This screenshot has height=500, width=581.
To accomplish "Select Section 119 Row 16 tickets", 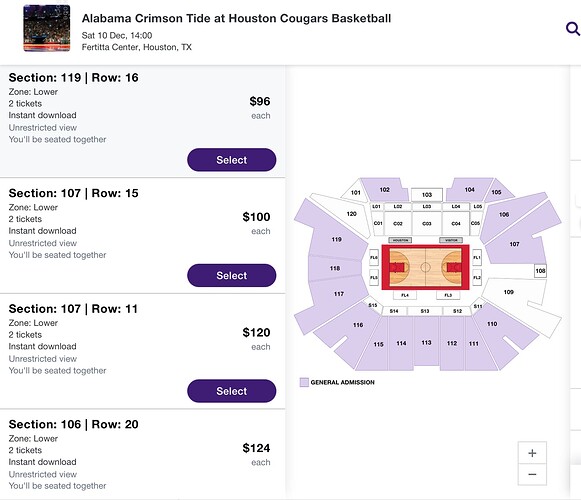I will (232, 160).
